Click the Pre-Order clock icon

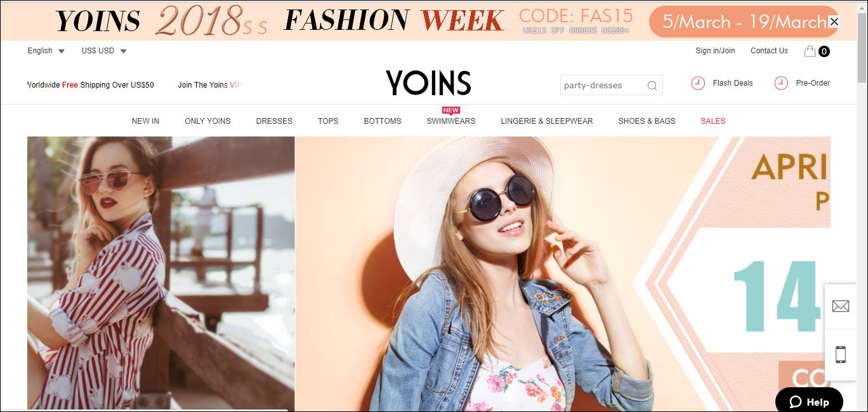pyautogui.click(x=781, y=83)
